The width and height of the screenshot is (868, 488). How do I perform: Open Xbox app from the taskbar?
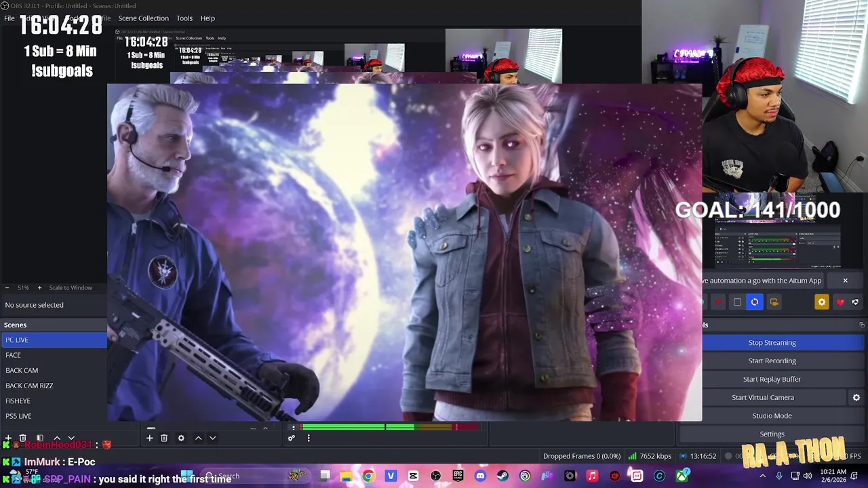[682, 476]
